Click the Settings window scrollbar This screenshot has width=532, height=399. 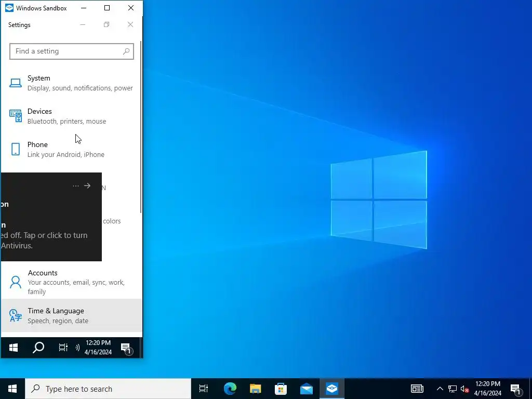tap(141, 127)
